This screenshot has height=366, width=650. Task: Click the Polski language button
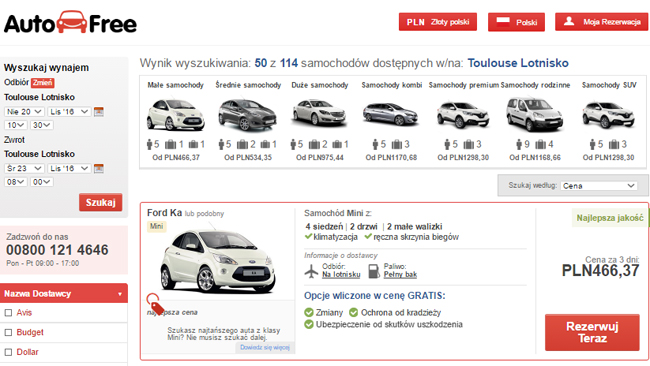pyautogui.click(x=516, y=22)
